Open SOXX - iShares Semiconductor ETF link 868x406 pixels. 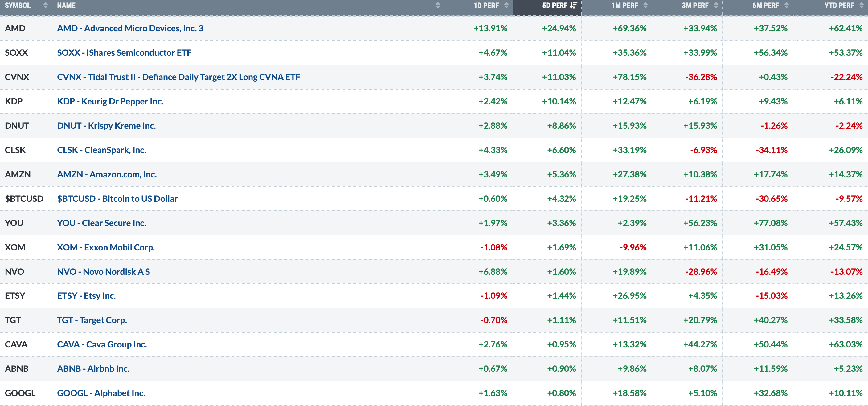tap(124, 53)
